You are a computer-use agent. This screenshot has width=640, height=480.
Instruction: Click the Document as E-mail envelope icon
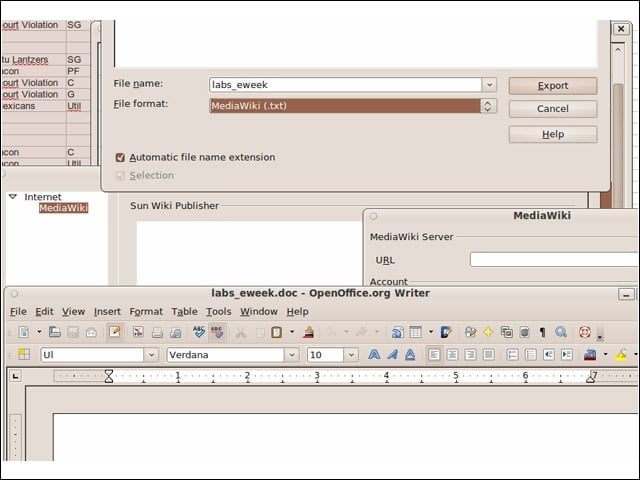tap(91, 332)
